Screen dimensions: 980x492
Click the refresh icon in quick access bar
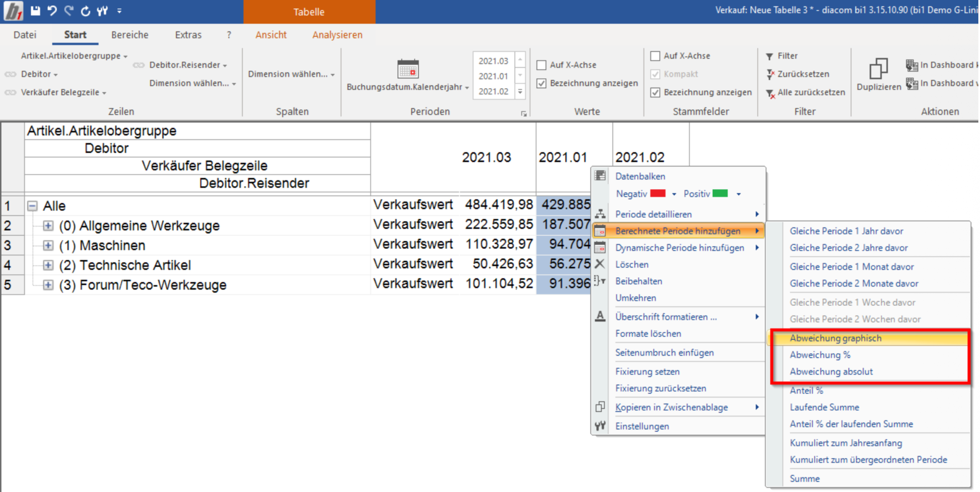click(x=86, y=11)
